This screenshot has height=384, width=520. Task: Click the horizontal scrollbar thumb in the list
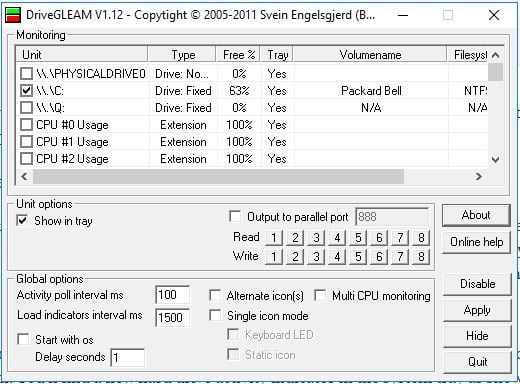click(218, 176)
